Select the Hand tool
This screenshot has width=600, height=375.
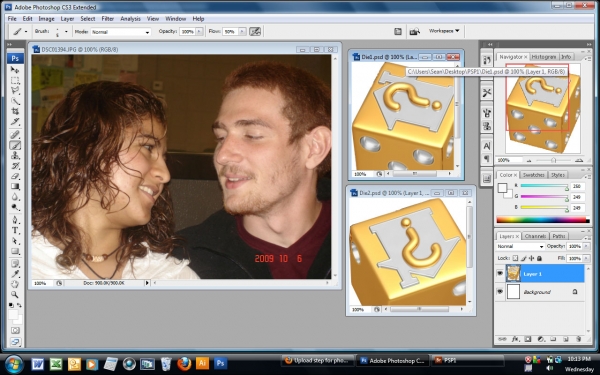pyautogui.click(x=15, y=284)
